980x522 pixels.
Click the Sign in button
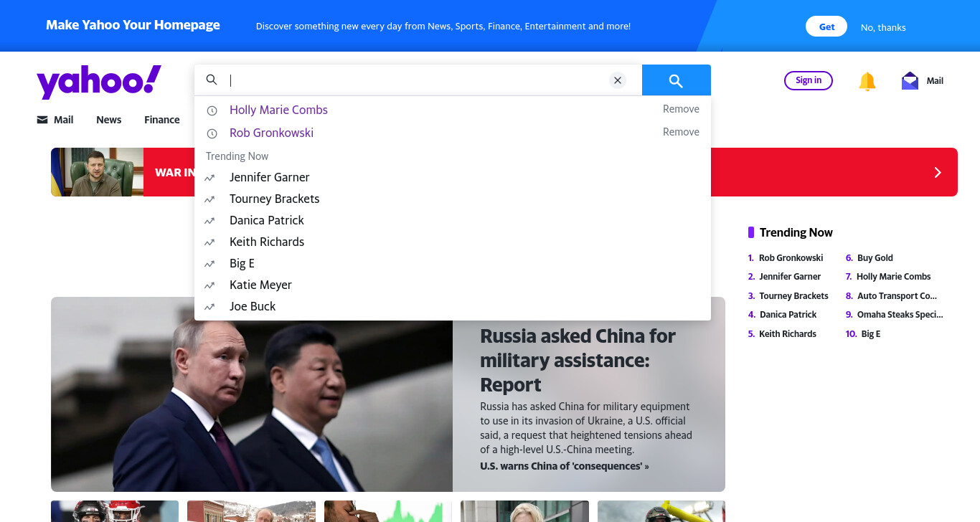point(809,80)
